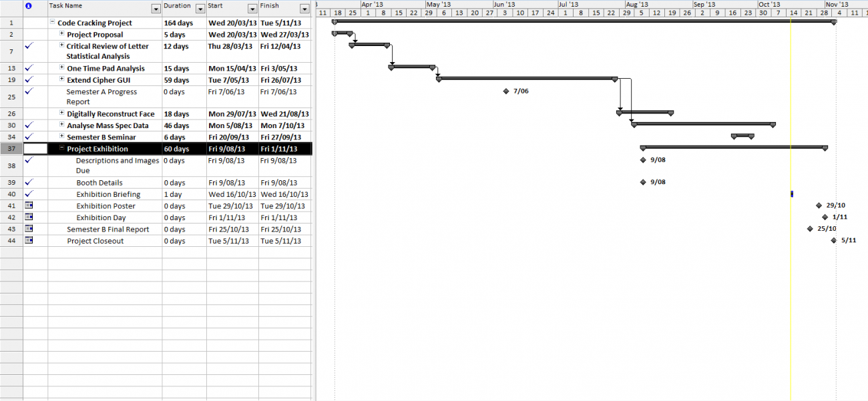This screenshot has height=401, width=868.
Task: Click the completed checkmark for Analyse Mass Spec Data
Action: [28, 125]
